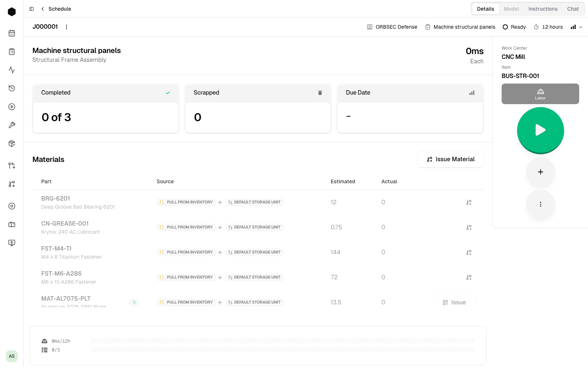
Task: Open the AS user avatar
Action: pos(12,356)
